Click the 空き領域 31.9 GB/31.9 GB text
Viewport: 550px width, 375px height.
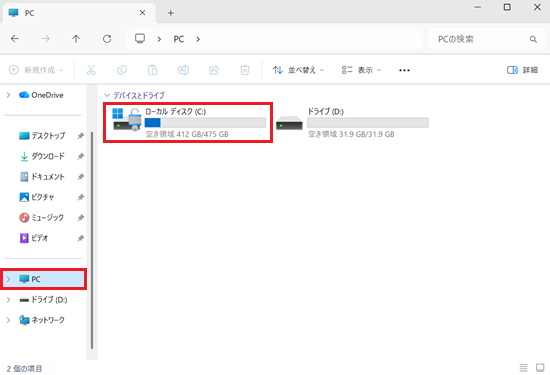click(351, 134)
